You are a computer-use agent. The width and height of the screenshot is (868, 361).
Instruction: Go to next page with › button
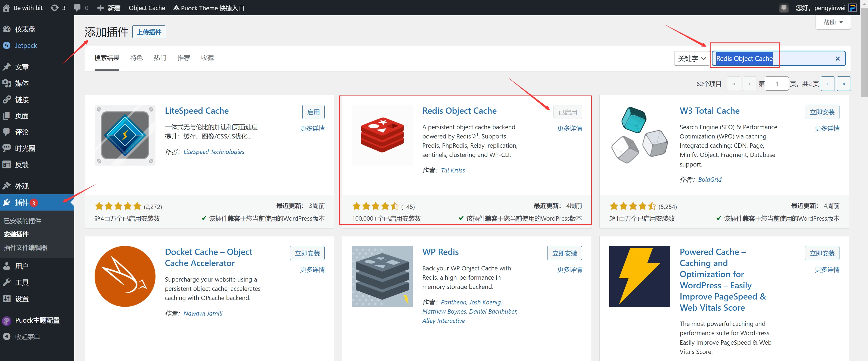tap(827, 84)
